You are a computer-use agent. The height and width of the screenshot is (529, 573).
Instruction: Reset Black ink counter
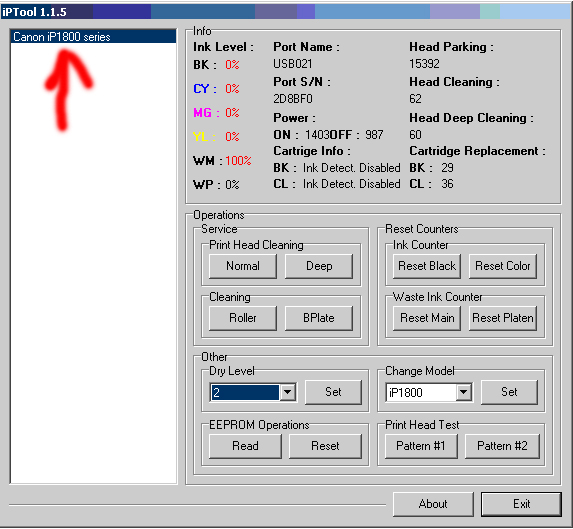[x=427, y=266]
